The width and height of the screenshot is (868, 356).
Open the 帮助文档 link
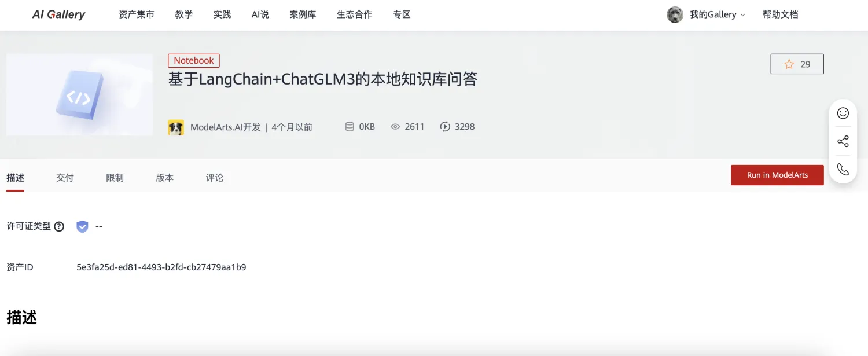pos(781,14)
